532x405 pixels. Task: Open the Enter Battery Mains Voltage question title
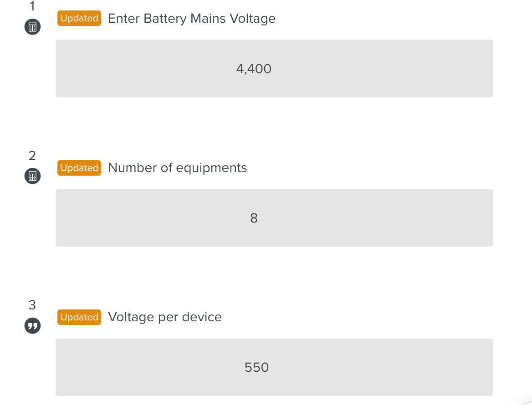tap(191, 19)
